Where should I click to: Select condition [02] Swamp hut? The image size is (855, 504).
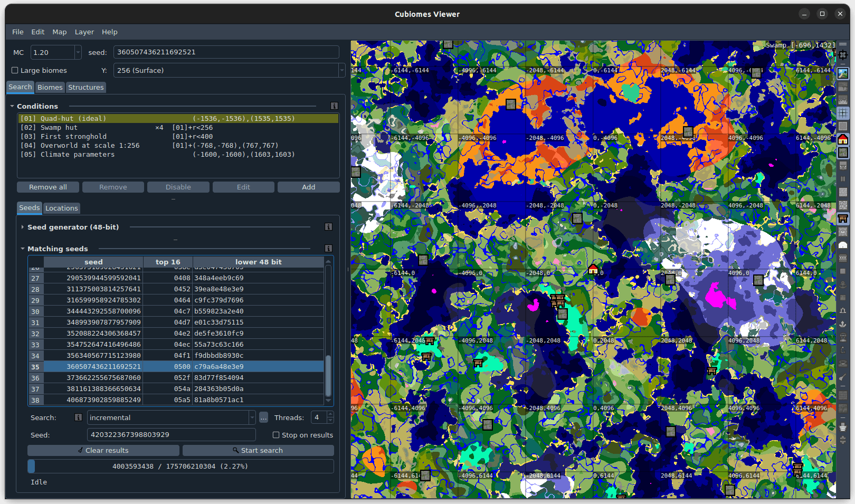coord(178,128)
